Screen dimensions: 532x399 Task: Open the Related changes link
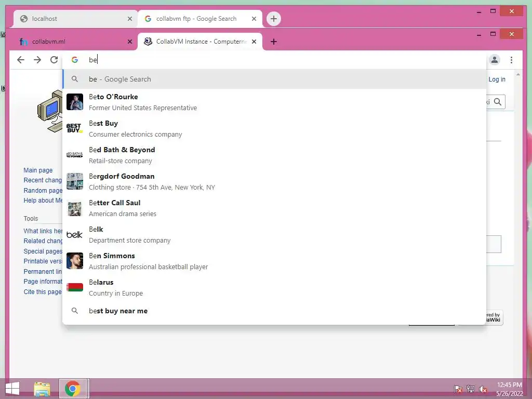[x=43, y=241]
